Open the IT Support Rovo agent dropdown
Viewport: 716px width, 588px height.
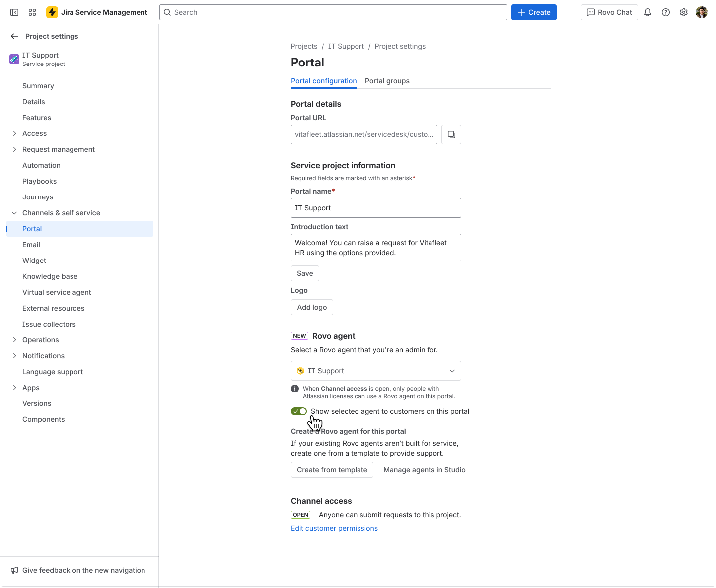click(376, 371)
